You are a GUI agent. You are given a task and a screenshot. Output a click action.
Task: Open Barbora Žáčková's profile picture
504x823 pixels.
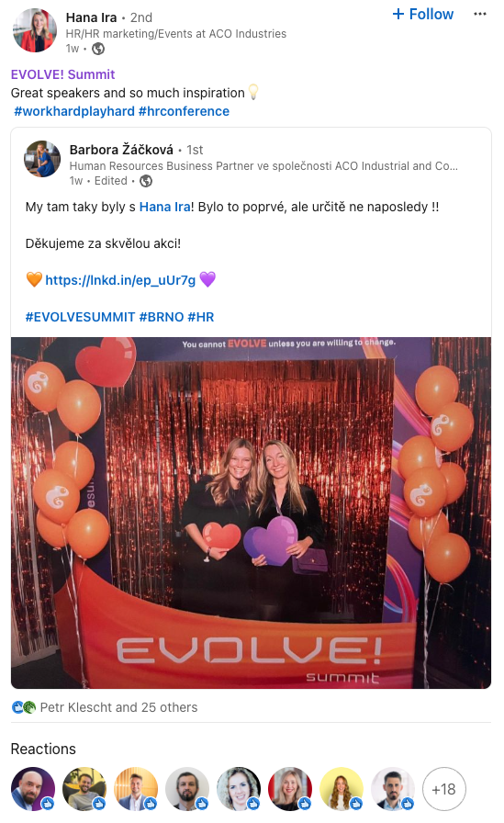coord(42,159)
